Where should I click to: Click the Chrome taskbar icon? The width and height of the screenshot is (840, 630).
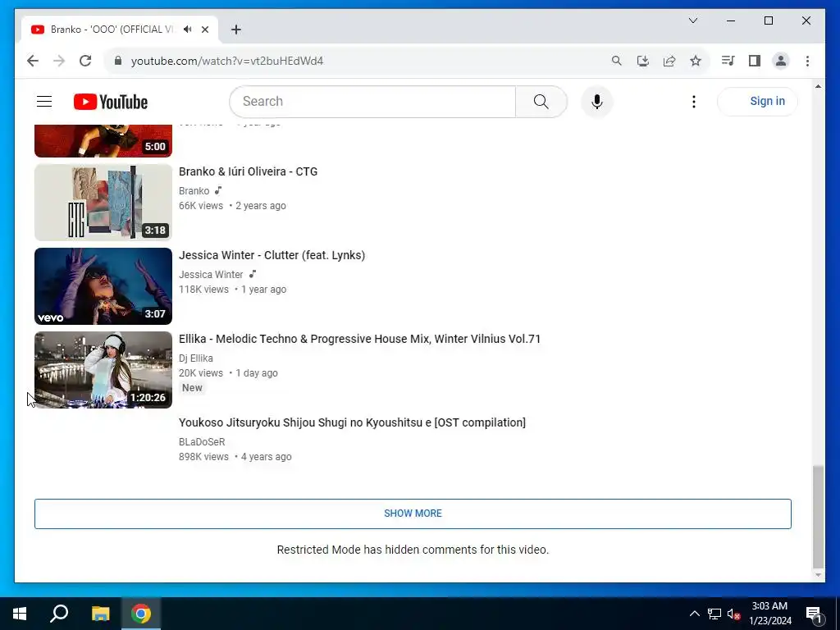pyautogui.click(x=141, y=614)
